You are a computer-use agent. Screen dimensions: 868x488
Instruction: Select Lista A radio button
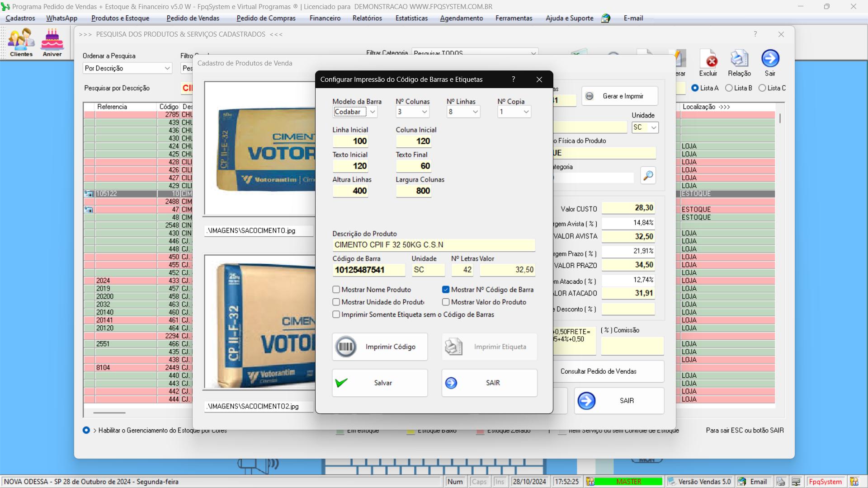tap(695, 88)
